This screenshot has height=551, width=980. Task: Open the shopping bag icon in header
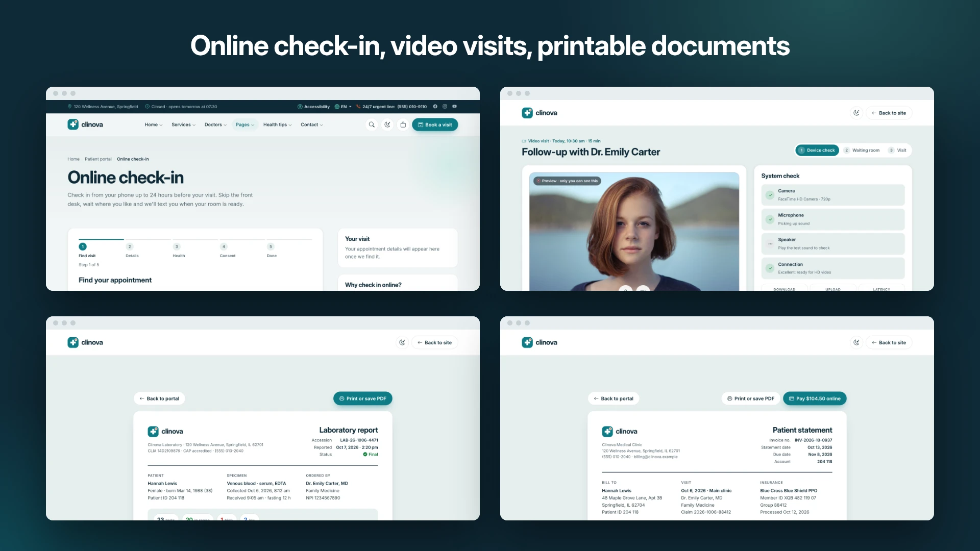click(403, 124)
